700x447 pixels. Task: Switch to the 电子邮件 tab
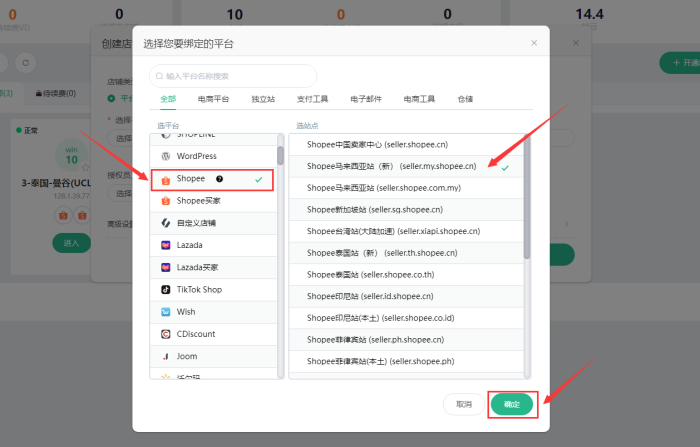[366, 99]
